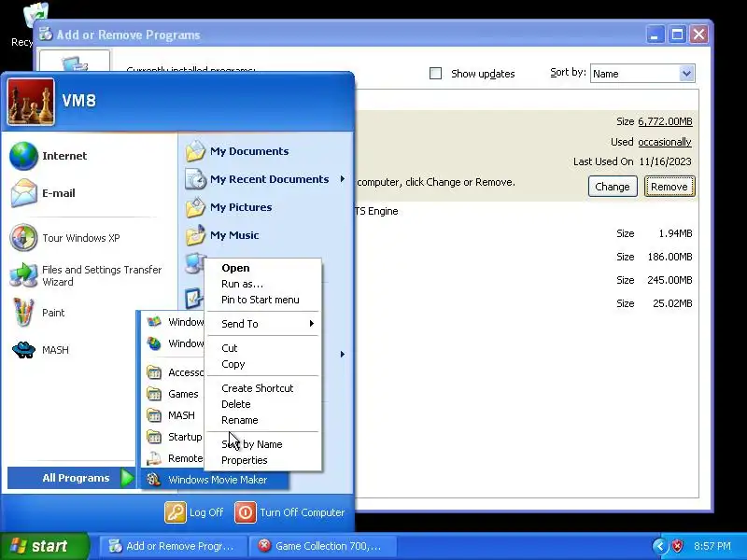Open the E-mail envelope icon

click(x=23, y=193)
